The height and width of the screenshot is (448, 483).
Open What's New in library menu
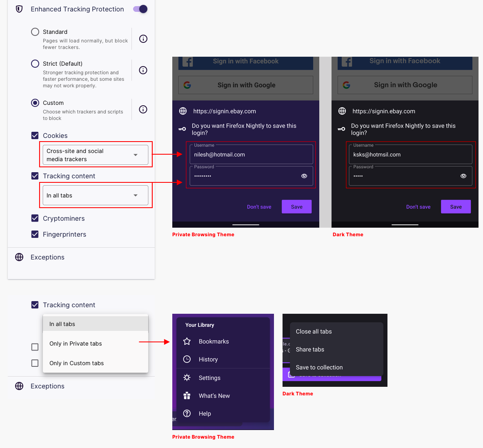point(223,396)
